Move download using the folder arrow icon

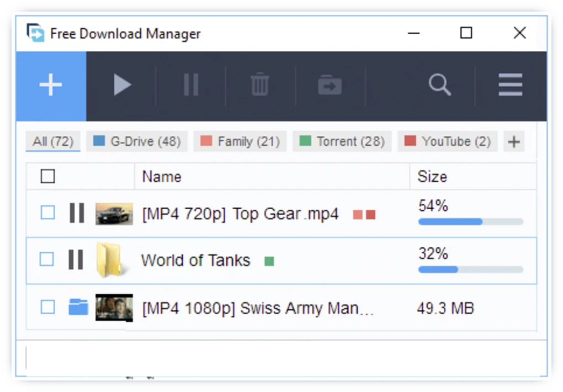click(330, 85)
